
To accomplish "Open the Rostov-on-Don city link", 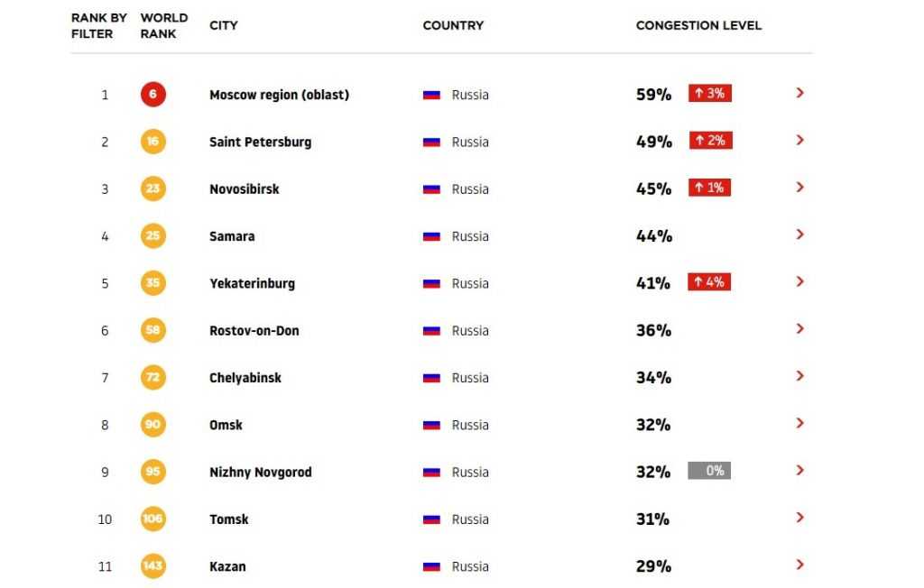I will tap(254, 331).
